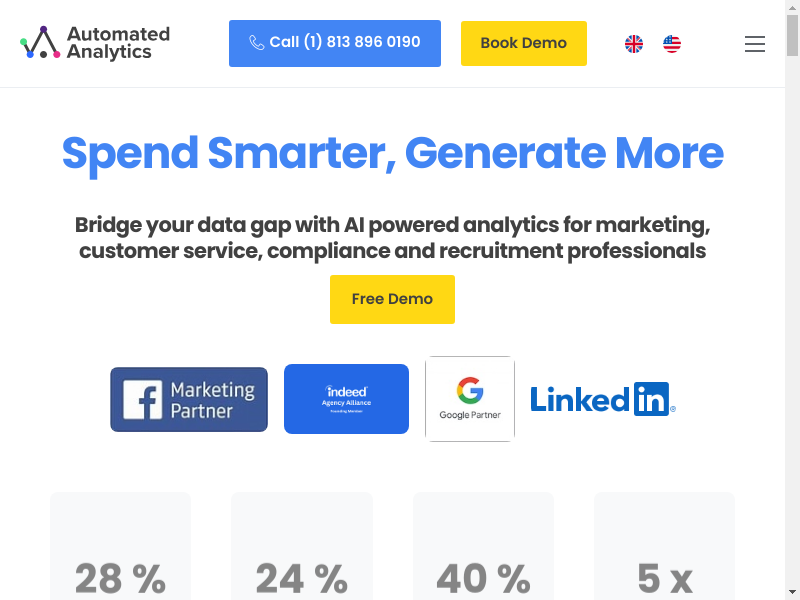Click the Bridge your data gap subheading
Viewport: 800px width, 600px height.
[392, 237]
